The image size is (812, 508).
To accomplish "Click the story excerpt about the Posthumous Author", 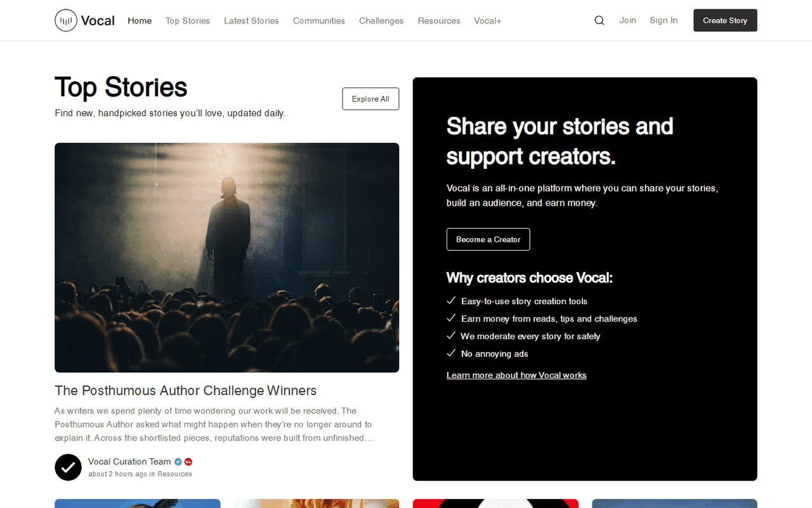I will coord(213,424).
